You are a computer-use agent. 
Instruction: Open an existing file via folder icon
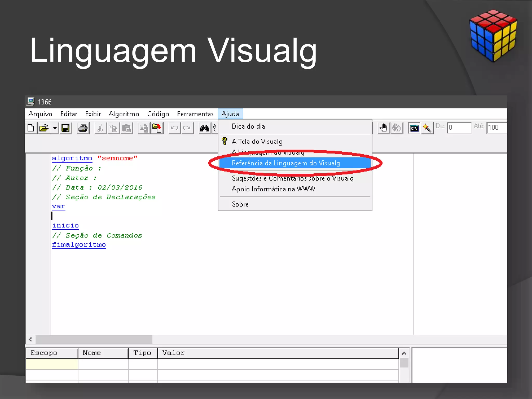click(x=44, y=128)
